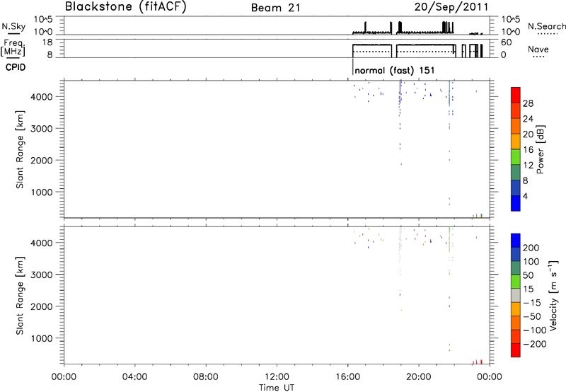Click the '200' label on the Velocity scale

click(x=531, y=248)
